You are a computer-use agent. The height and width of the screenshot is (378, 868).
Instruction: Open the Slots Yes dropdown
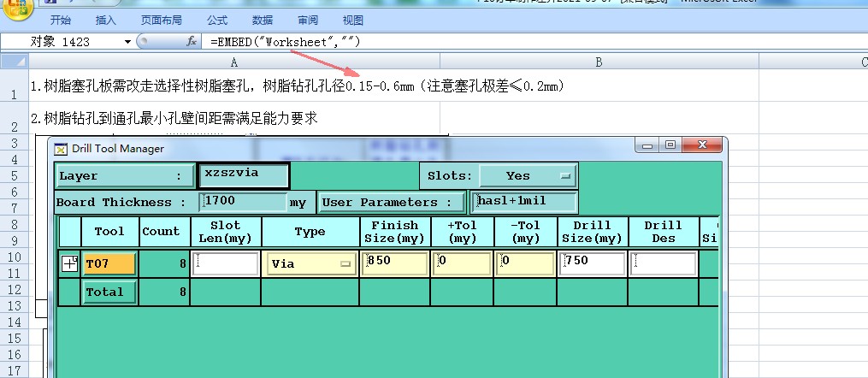tap(527, 176)
